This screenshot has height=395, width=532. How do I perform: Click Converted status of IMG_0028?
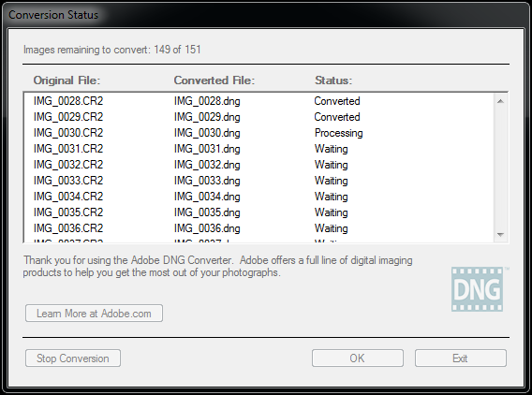click(337, 101)
